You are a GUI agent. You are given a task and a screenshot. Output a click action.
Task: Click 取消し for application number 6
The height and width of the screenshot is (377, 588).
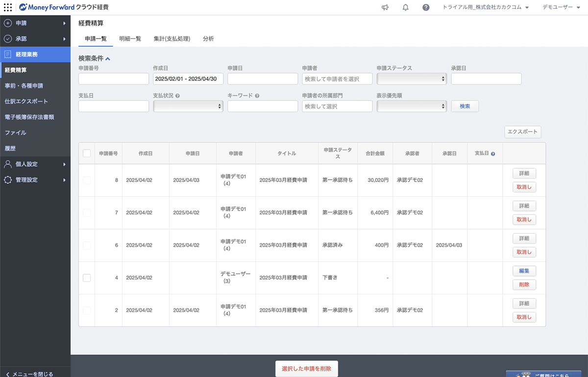[x=524, y=252]
